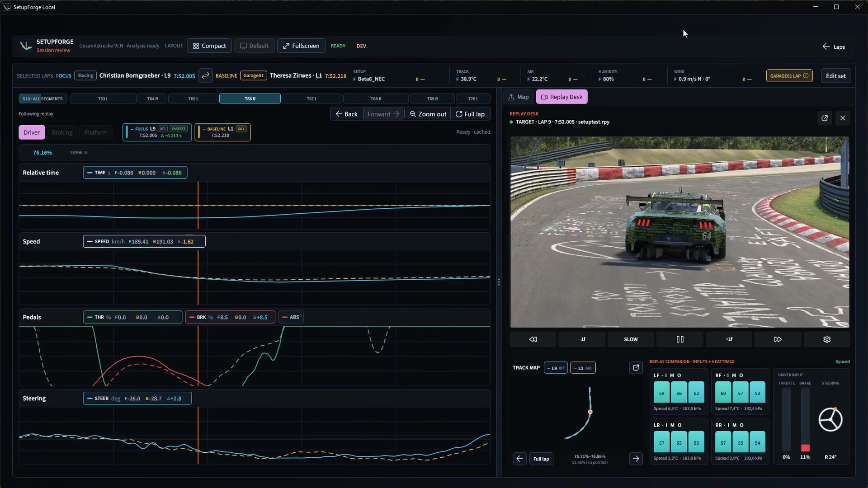Select the Platform view tab

point(96,132)
